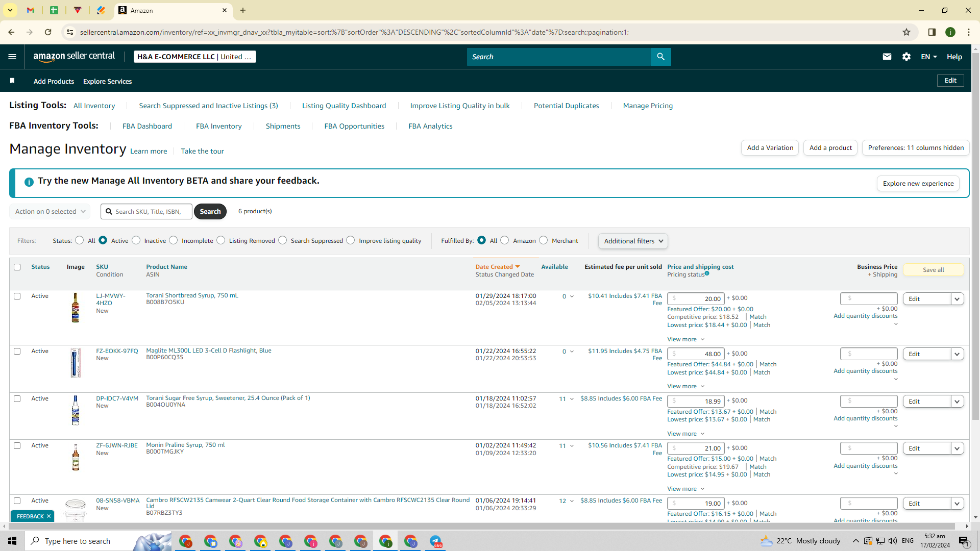Open the browser side panel icon
Screen dimensions: 980x551
(x=932, y=32)
